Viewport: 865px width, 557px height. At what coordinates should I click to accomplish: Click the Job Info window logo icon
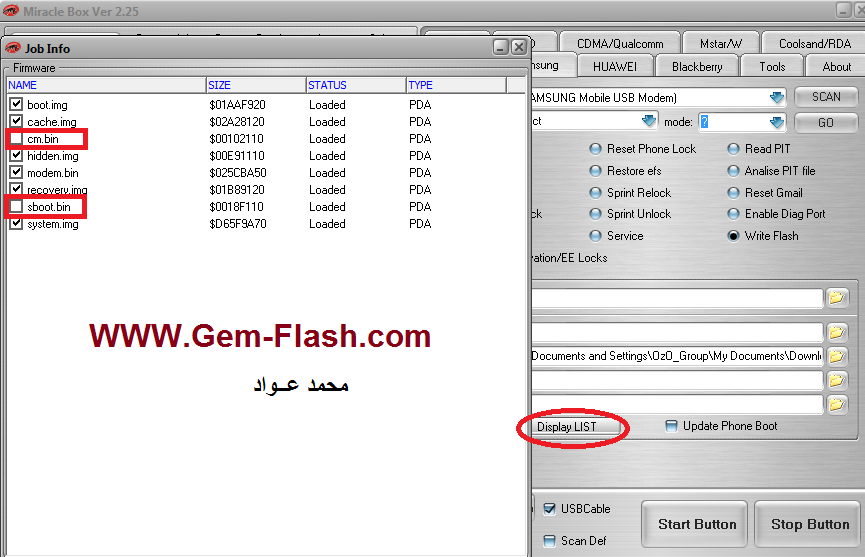coord(13,48)
